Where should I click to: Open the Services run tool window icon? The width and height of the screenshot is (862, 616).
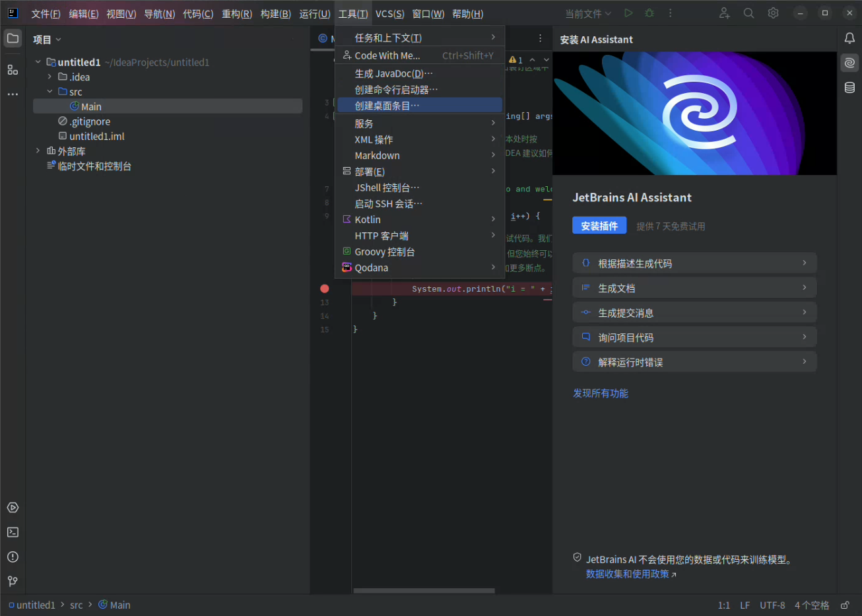click(13, 508)
